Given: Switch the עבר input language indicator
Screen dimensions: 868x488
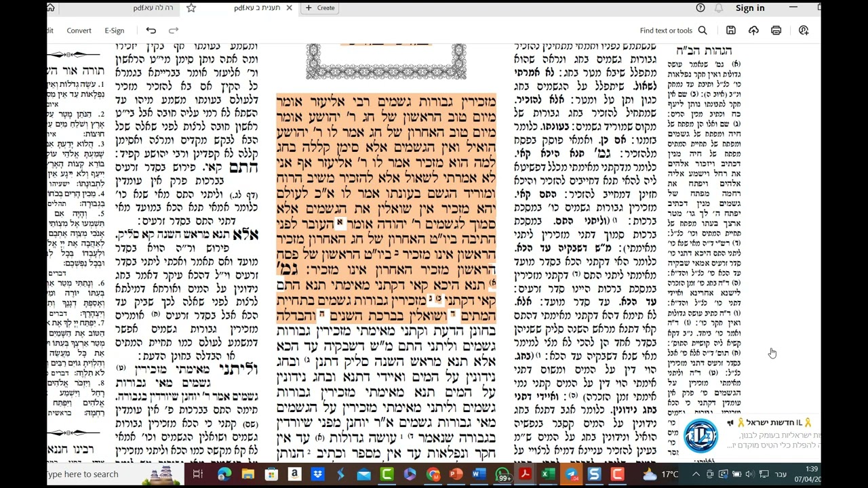Looking at the screenshot, I should pyautogui.click(x=781, y=474).
